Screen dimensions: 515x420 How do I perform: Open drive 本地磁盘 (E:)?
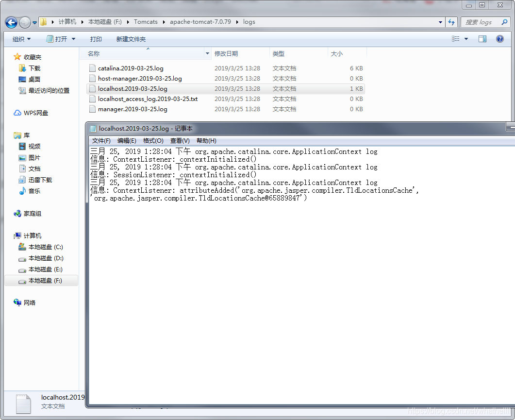coord(45,269)
